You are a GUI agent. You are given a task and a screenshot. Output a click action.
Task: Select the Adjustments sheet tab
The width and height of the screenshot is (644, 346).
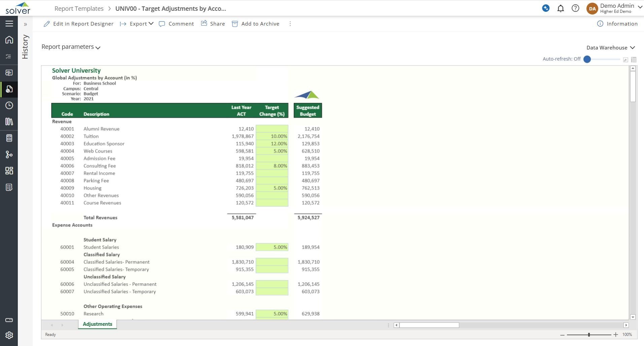(97, 324)
